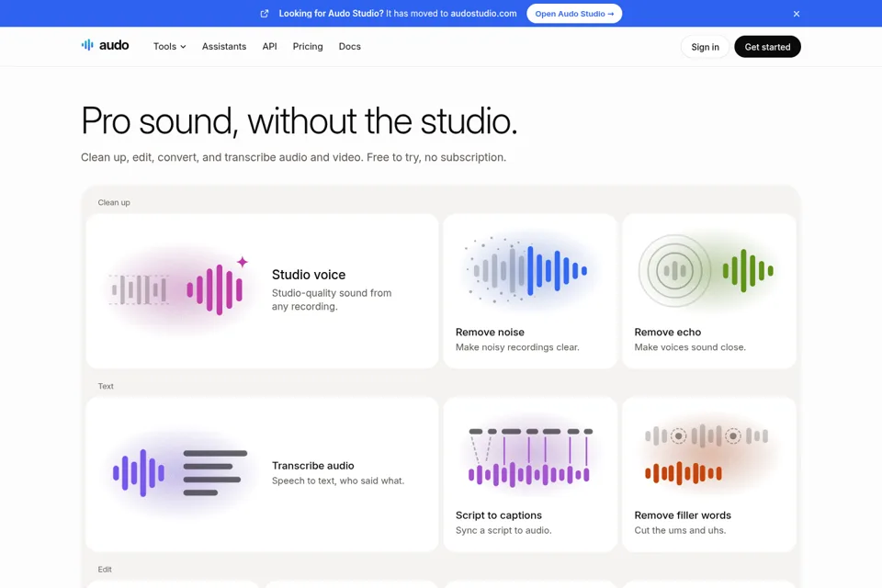Click the Transcribe audio waveform icon
The height and width of the screenshot is (588, 882).
[x=139, y=472]
